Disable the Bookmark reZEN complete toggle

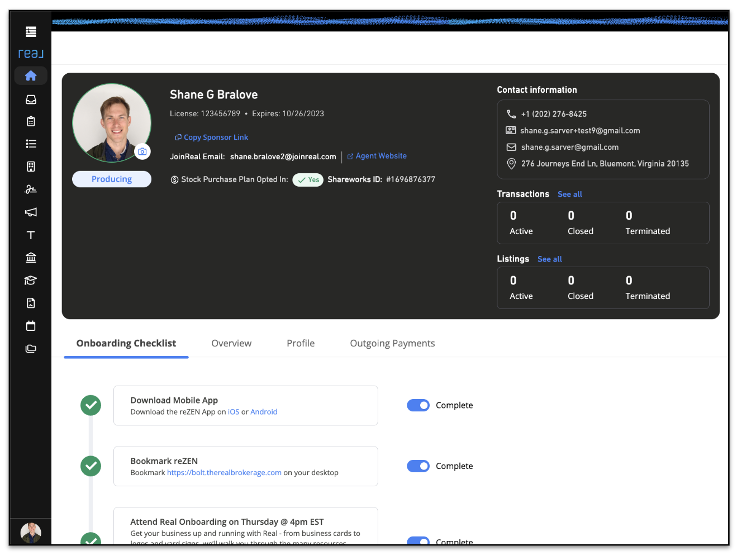pos(418,466)
